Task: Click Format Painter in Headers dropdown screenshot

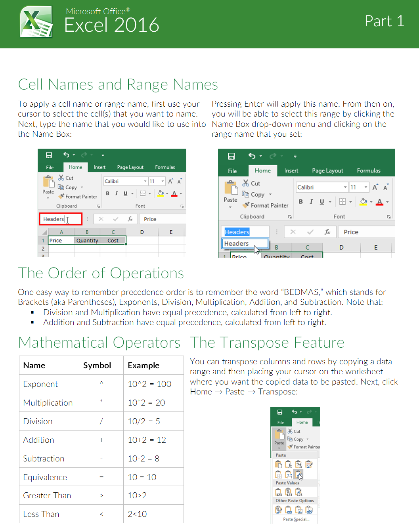Action: [x=265, y=205]
